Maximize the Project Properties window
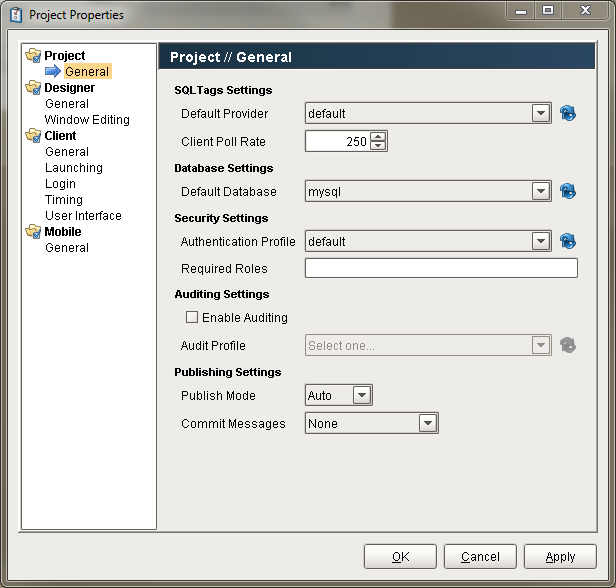This screenshot has width=616, height=588. [x=548, y=10]
